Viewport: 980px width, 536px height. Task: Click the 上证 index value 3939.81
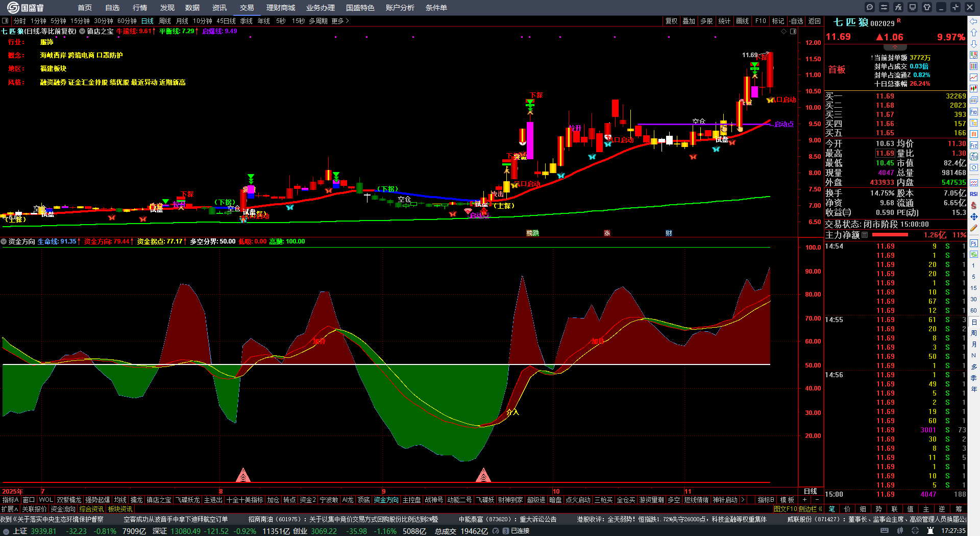click(x=43, y=531)
